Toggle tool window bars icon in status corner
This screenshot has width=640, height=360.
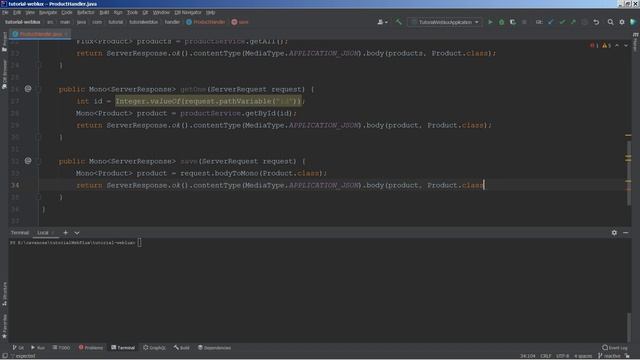click(4, 356)
